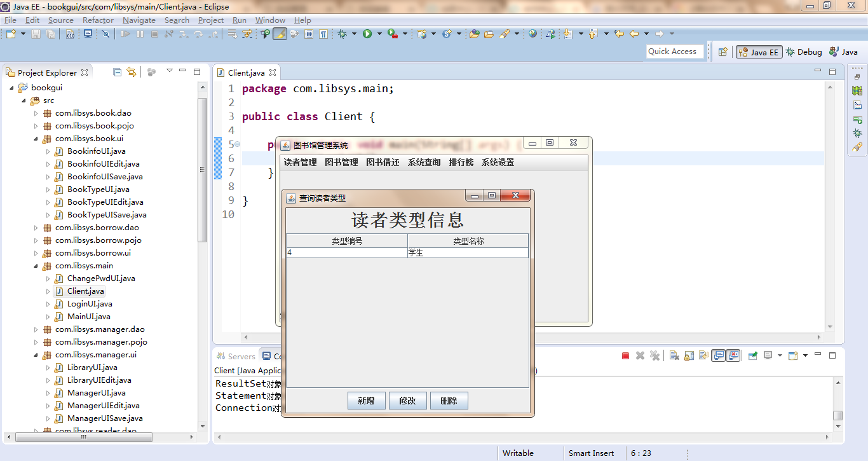Terminate the running program with the red square
The width and height of the screenshot is (868, 461).
(x=625, y=356)
